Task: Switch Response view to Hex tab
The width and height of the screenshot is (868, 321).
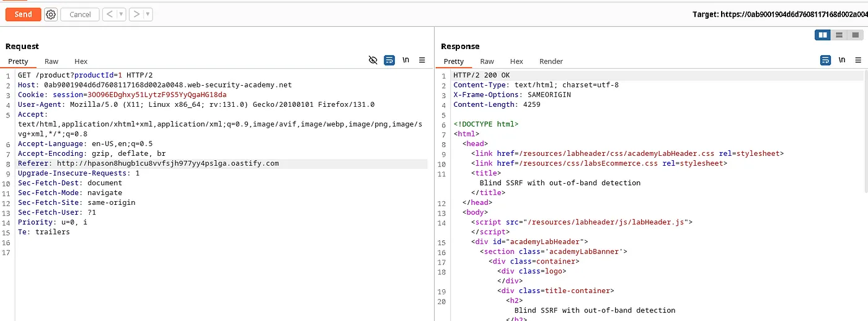Action: pyautogui.click(x=516, y=61)
